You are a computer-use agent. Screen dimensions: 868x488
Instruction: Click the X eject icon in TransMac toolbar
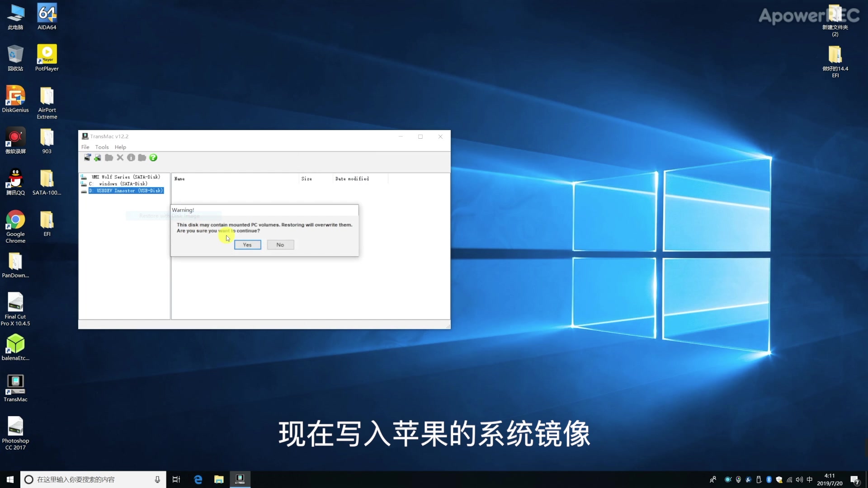[120, 157]
